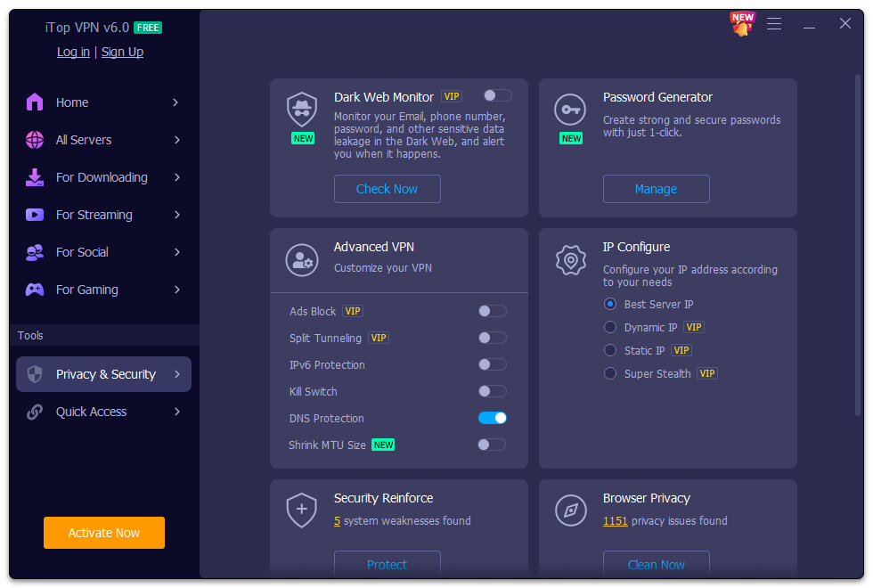The image size is (873, 588).
Task: Open the hamburger menu
Action: click(x=774, y=24)
